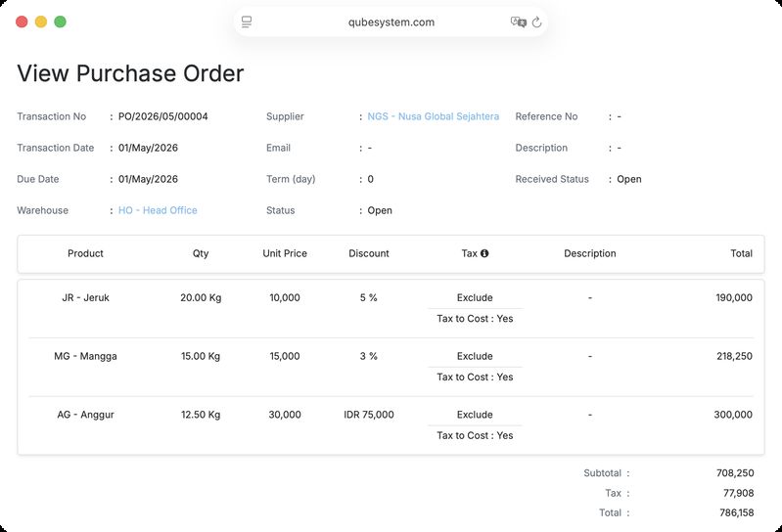Click Exclude tax in Anggur row

click(475, 414)
